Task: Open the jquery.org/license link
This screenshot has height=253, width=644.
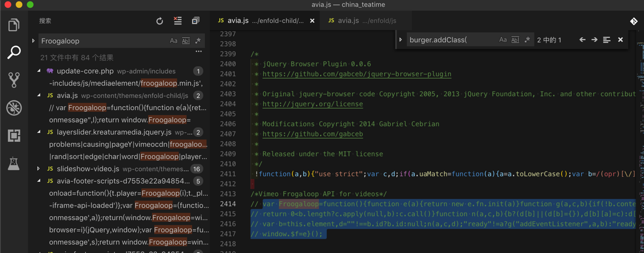Action: (312, 104)
